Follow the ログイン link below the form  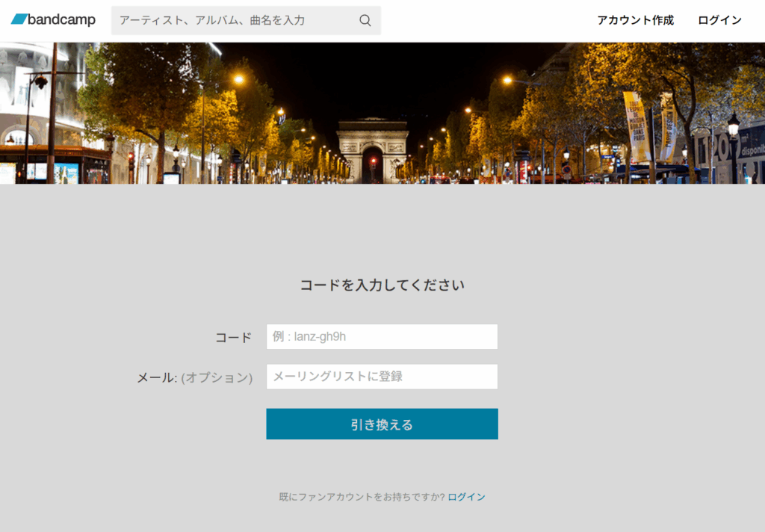coord(466,497)
